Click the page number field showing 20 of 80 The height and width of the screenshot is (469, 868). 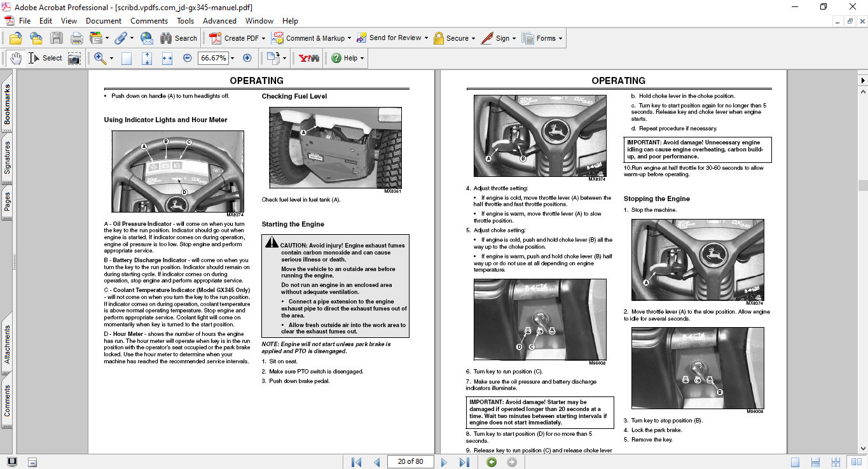click(410, 462)
